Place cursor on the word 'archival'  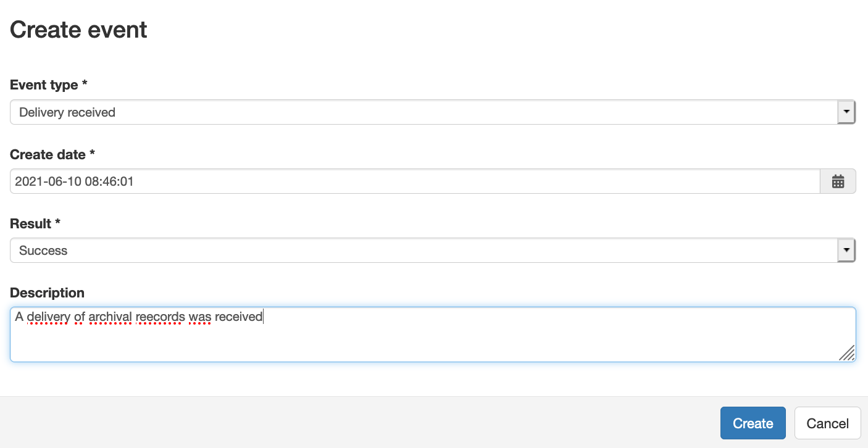(111, 317)
